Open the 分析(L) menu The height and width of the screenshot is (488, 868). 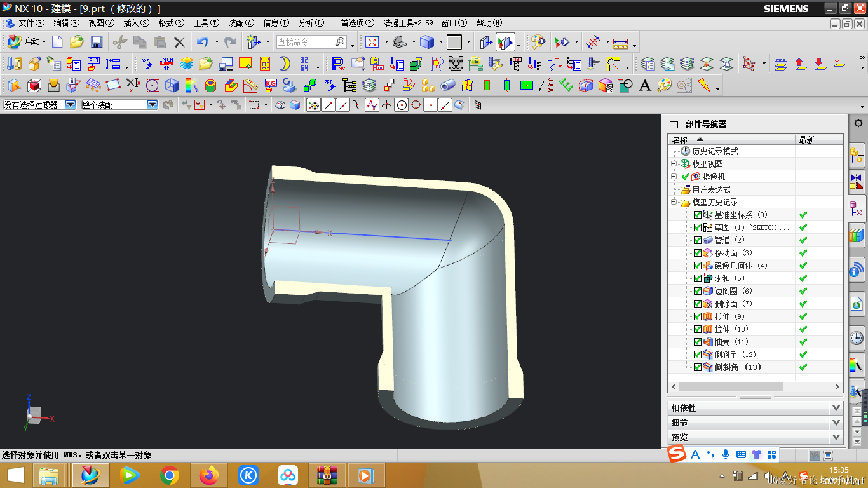[x=311, y=23]
